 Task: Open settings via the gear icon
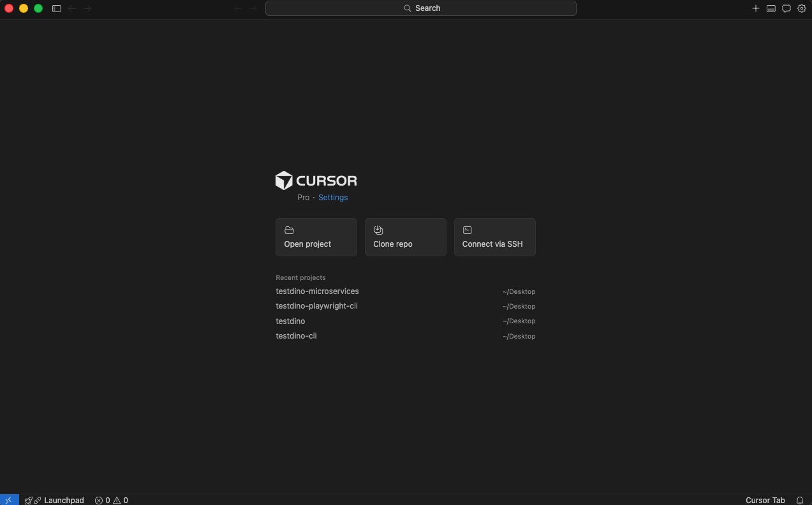[802, 8]
